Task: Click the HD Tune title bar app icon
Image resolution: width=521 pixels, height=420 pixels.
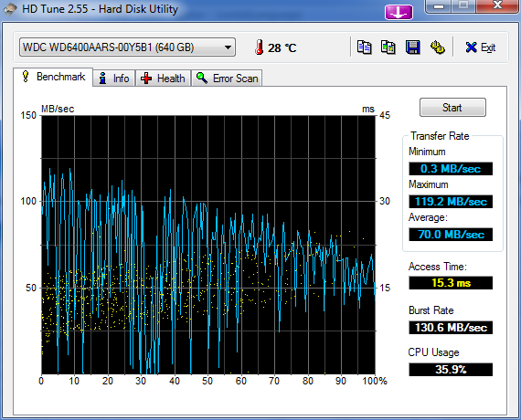Action: [10, 9]
